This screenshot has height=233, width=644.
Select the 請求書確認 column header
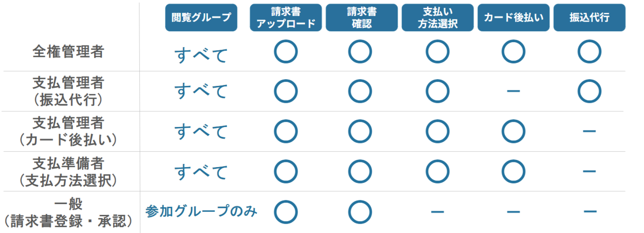tap(361, 18)
